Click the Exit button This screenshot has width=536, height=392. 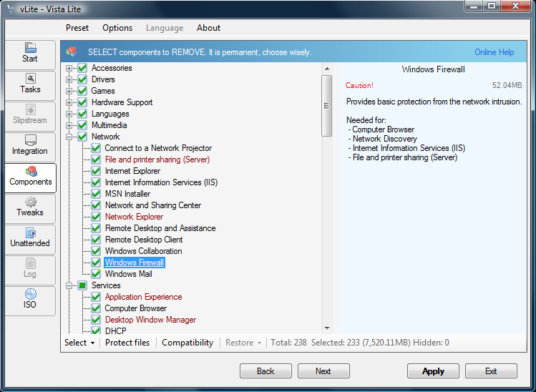click(491, 371)
